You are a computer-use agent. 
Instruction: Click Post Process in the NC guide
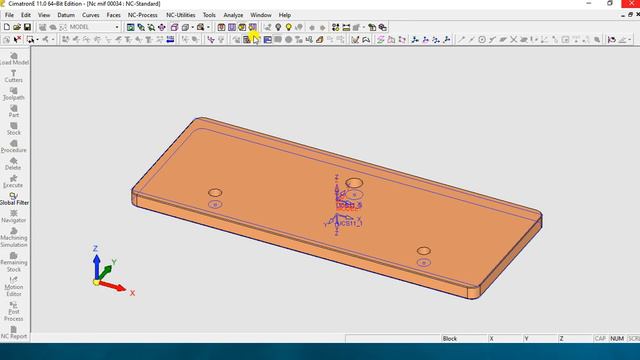[x=13, y=312]
